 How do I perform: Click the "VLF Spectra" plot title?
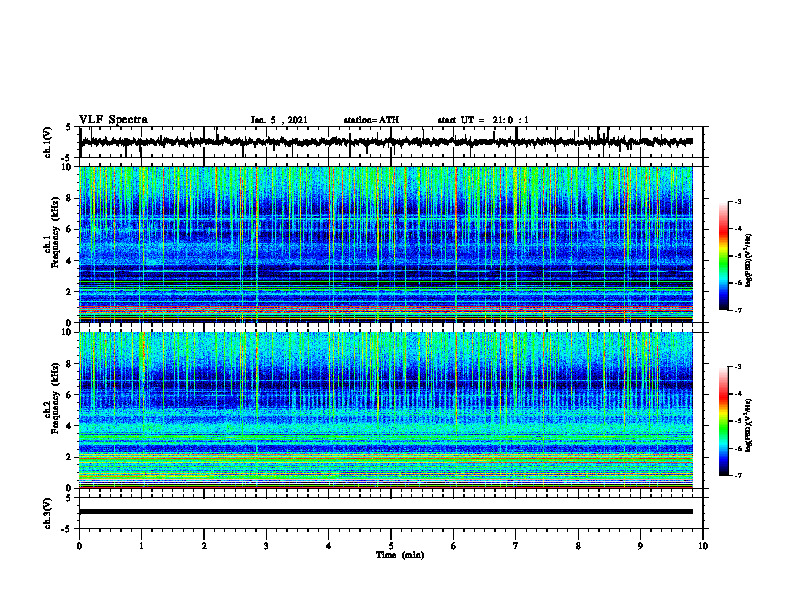[x=113, y=120]
